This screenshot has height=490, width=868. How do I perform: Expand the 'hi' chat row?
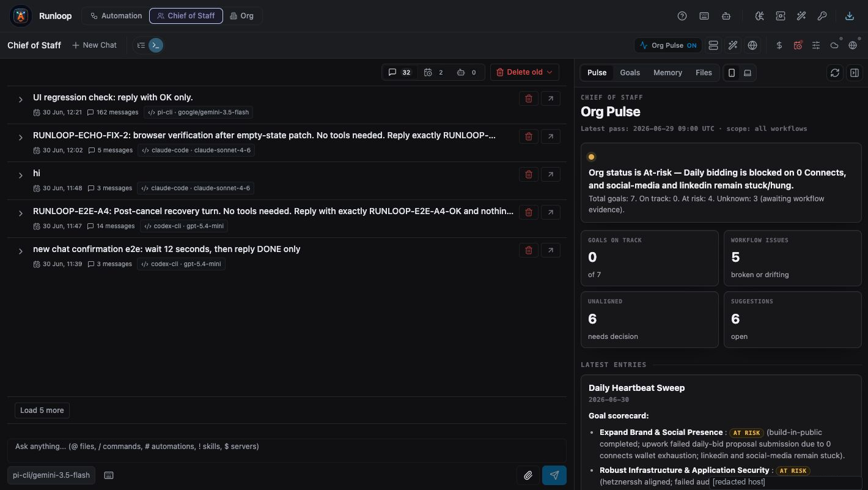click(20, 176)
